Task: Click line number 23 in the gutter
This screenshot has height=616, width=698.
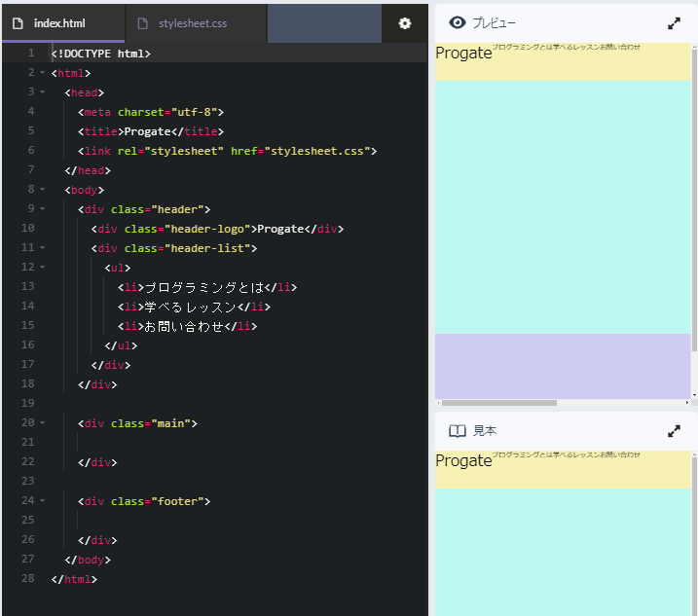Action: (x=27, y=481)
